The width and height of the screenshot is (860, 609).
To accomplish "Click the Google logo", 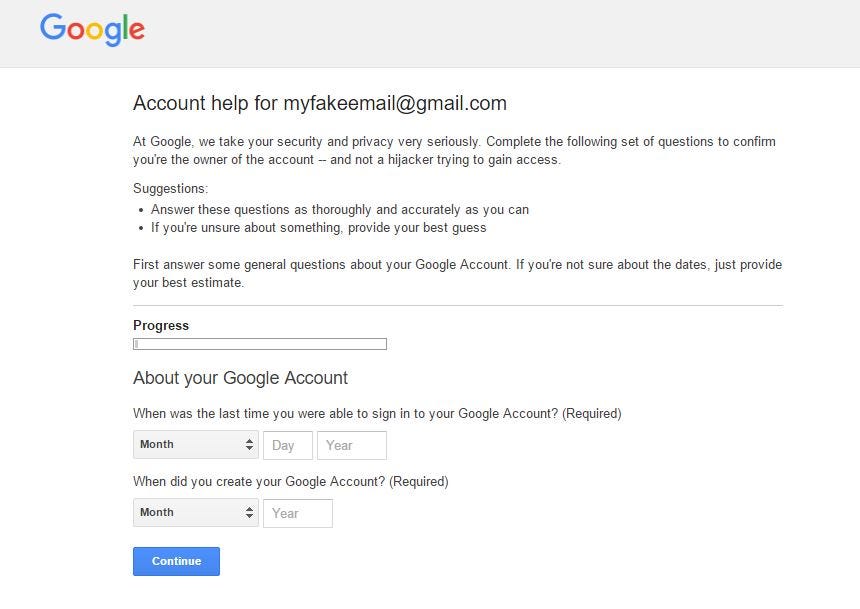I will coord(92,29).
